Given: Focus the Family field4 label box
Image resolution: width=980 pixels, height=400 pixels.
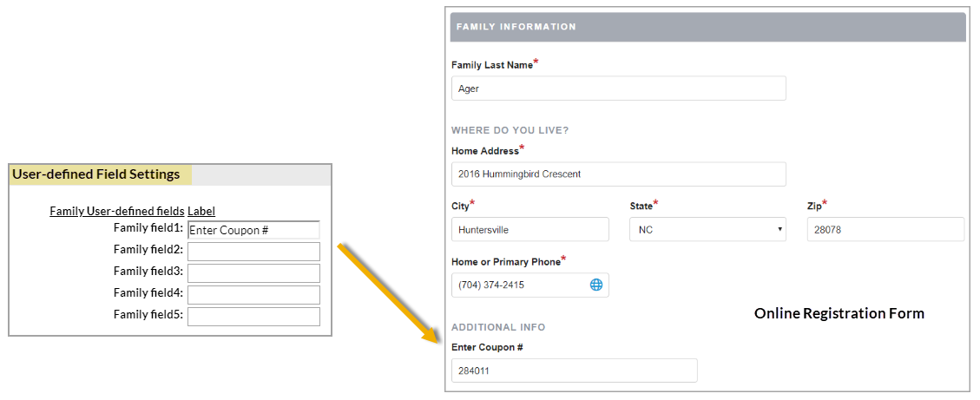Looking at the screenshot, I should pos(253,295).
